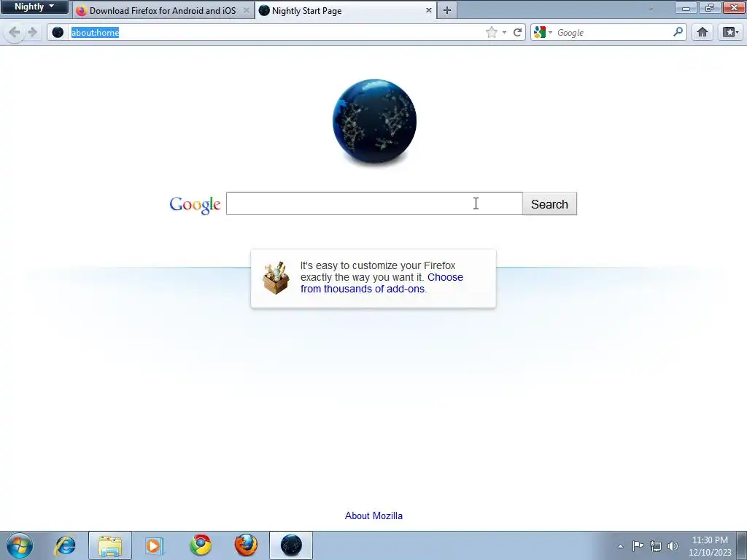Click the Firefox icon on the Download Firefox tab
The width and height of the screenshot is (747, 560).
pos(82,10)
